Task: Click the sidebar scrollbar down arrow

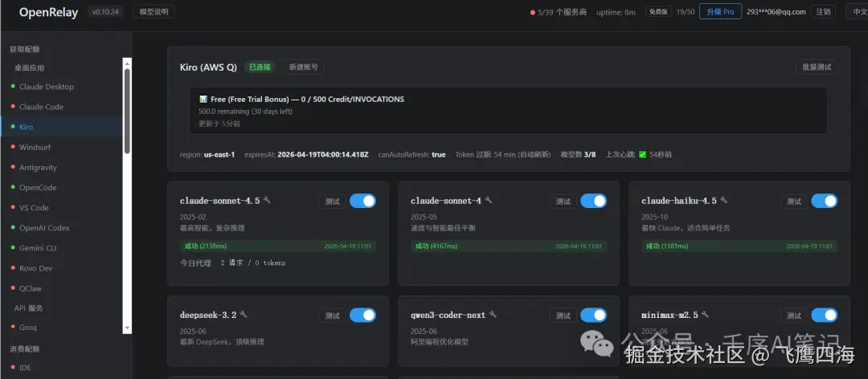Action: click(x=127, y=328)
